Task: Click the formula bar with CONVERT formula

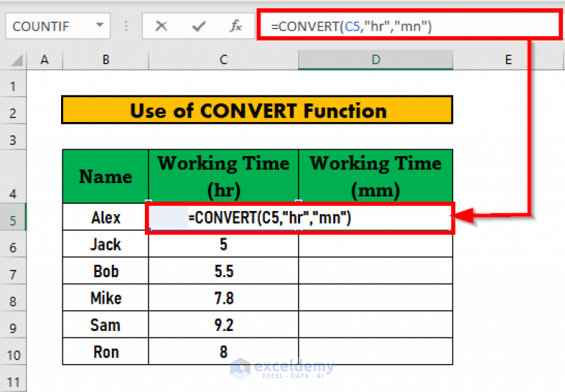Action: 409,26
